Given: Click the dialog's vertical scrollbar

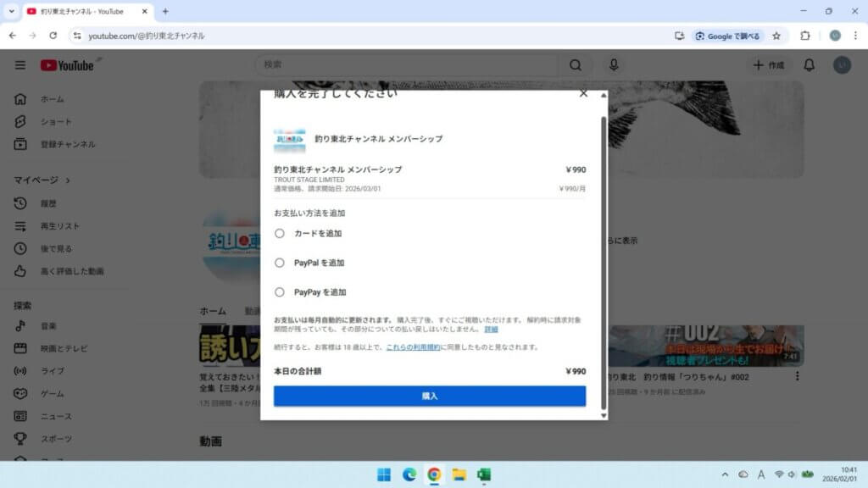Looking at the screenshot, I should tap(604, 254).
